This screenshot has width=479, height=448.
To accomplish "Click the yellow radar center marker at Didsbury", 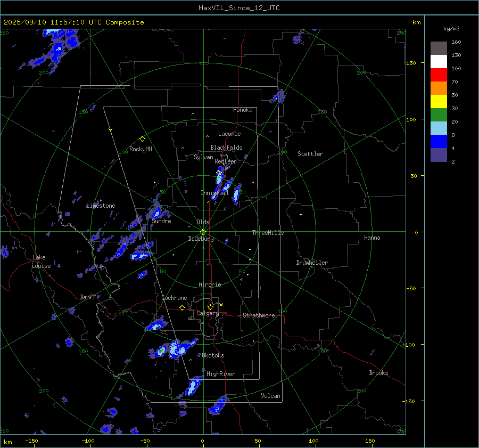I will pos(203,232).
